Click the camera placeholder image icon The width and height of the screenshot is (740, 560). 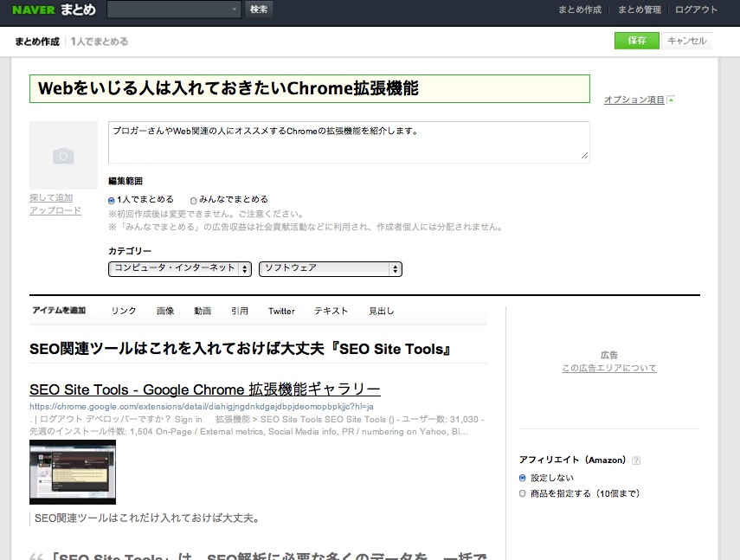coord(63,156)
